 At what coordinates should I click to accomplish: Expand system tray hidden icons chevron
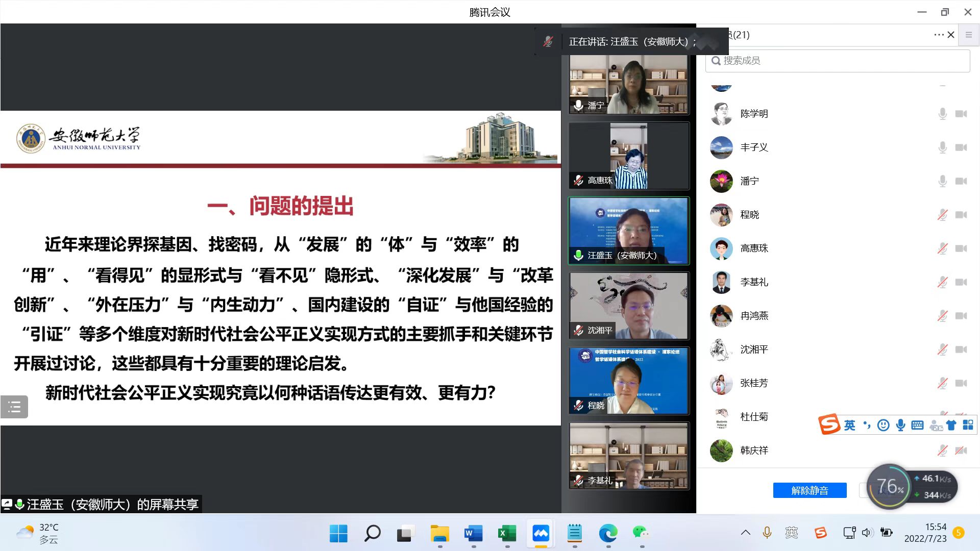[745, 533]
